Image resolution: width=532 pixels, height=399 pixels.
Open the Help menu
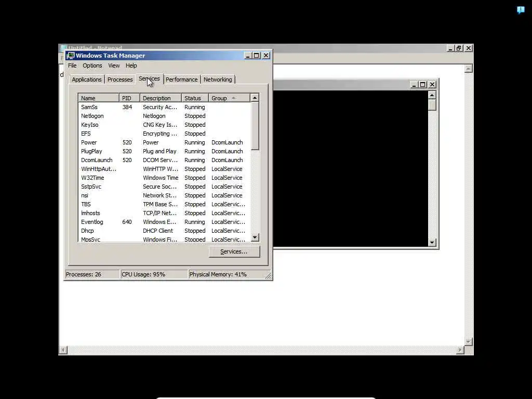click(x=131, y=65)
